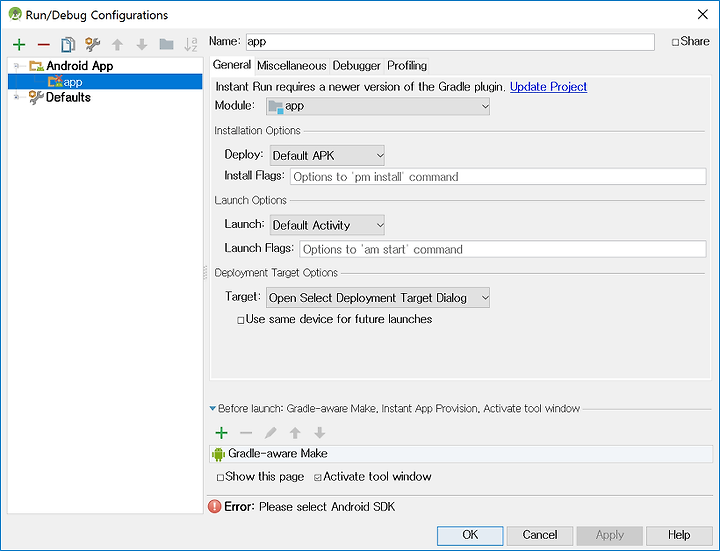This screenshot has height=551, width=720.
Task: Collapse the Android App tree node
Action: pyautogui.click(x=17, y=66)
